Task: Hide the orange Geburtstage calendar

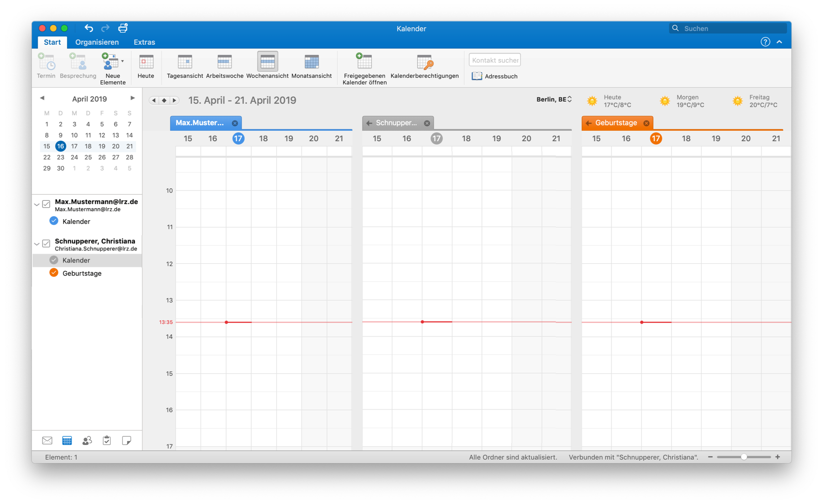Action: [54, 273]
